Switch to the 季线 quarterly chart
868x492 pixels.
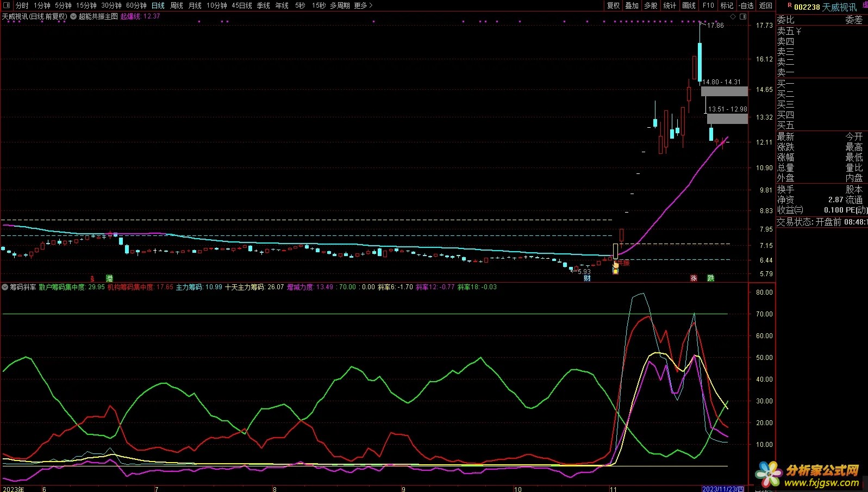pos(263,5)
